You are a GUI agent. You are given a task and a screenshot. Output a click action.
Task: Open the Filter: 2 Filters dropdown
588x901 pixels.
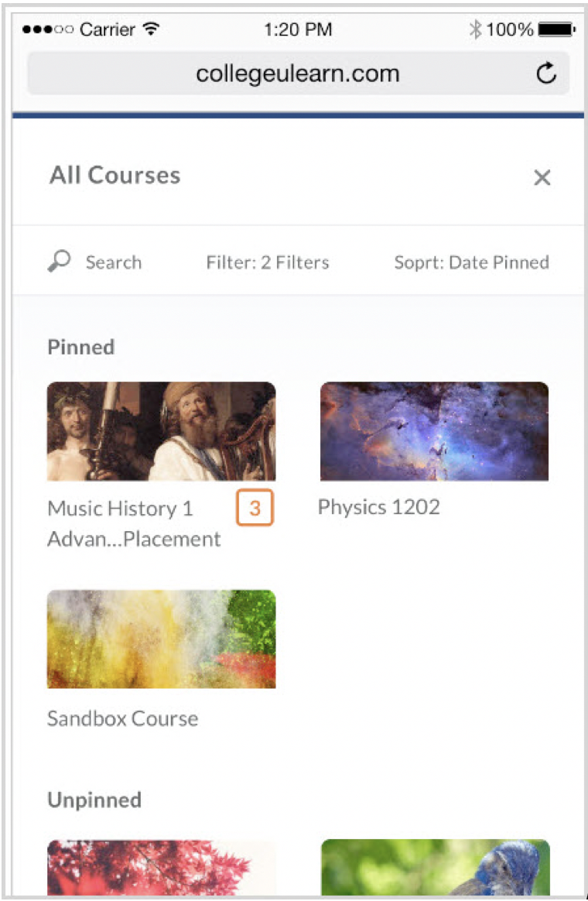pyautogui.click(x=267, y=262)
